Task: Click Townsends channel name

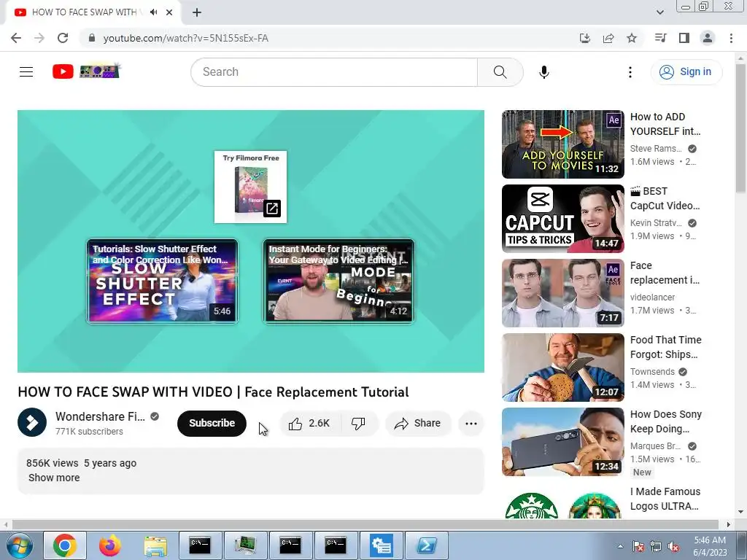Action: pyautogui.click(x=652, y=371)
